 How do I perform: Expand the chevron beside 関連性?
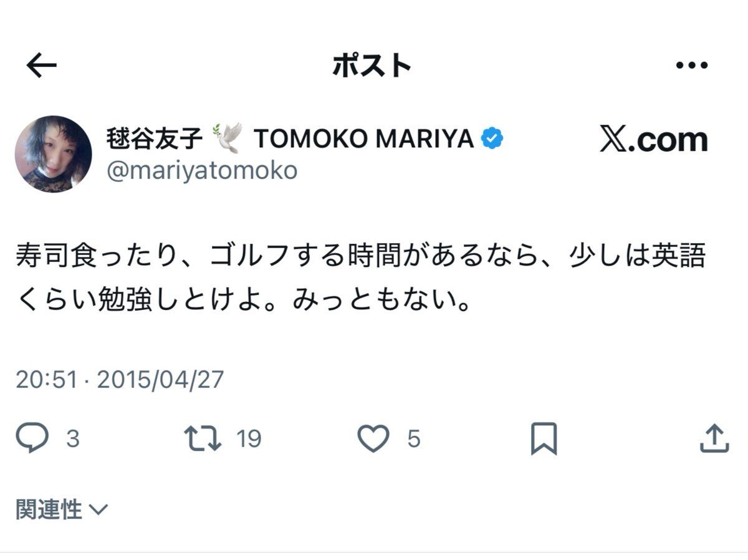tap(98, 510)
